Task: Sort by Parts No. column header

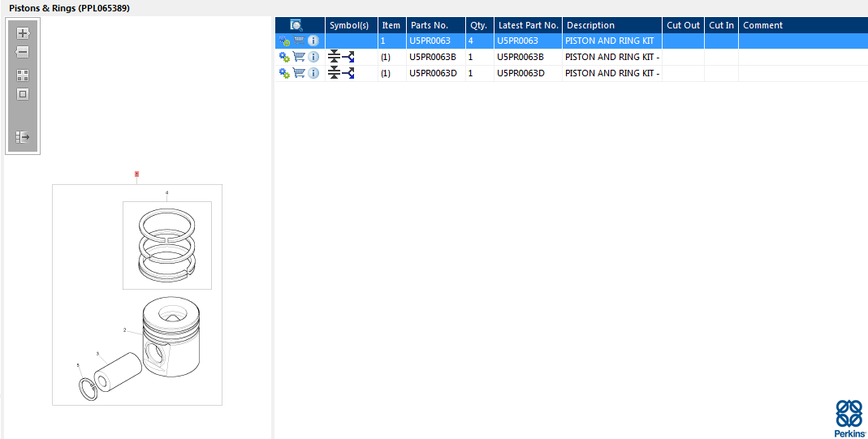Action: tap(436, 25)
